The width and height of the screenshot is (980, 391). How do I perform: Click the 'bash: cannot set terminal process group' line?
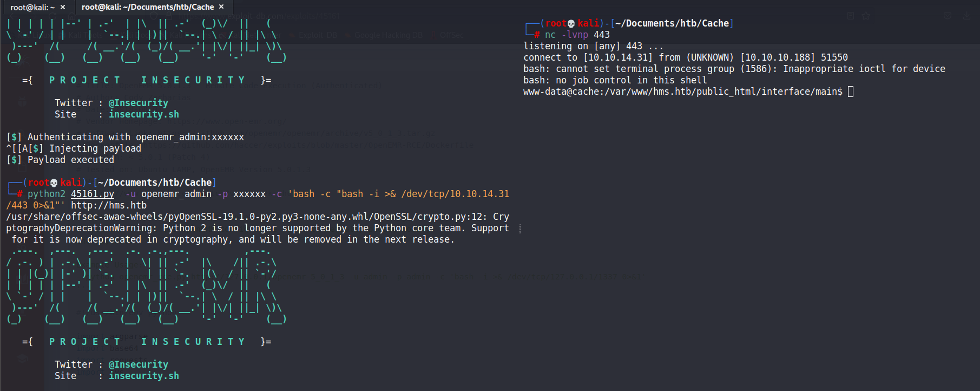click(x=734, y=69)
